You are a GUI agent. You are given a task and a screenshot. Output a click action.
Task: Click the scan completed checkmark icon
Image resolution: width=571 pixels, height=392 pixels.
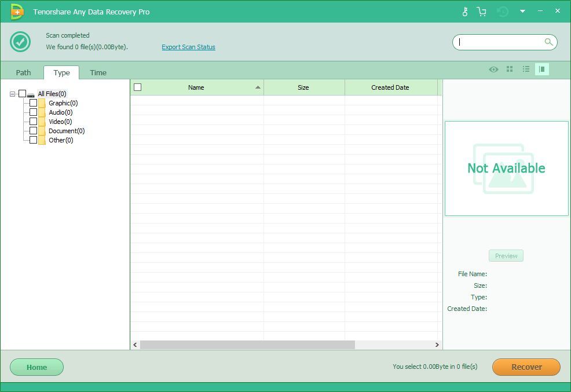click(x=20, y=42)
